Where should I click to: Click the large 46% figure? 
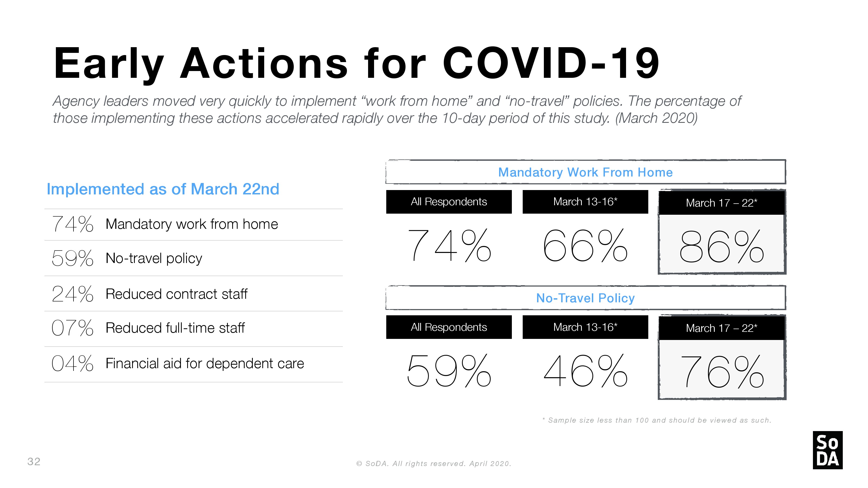[585, 370]
